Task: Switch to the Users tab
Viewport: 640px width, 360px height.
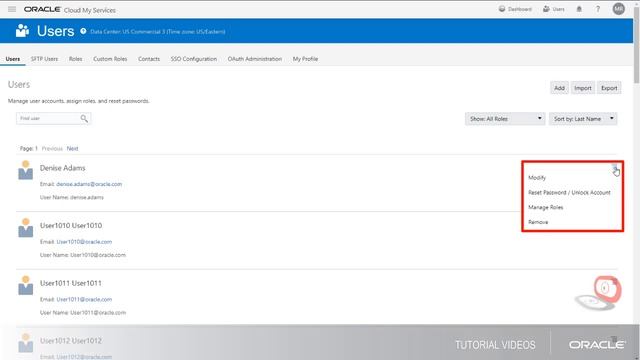Action: 13,59
